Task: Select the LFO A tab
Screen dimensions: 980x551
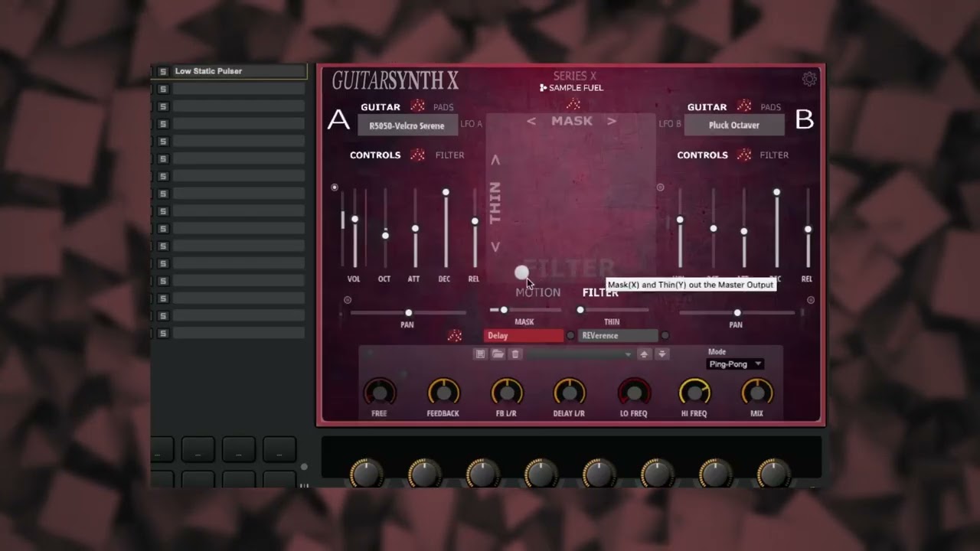Action: pyautogui.click(x=472, y=124)
